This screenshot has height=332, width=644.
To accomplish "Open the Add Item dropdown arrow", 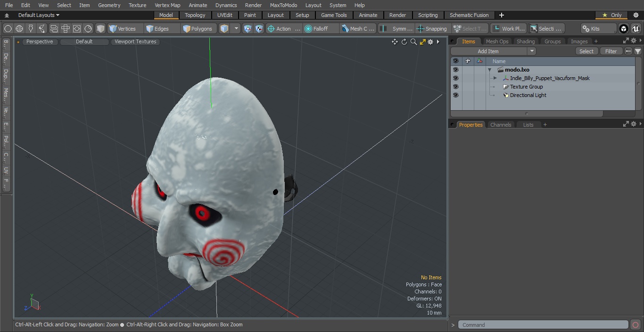I will pos(532,51).
